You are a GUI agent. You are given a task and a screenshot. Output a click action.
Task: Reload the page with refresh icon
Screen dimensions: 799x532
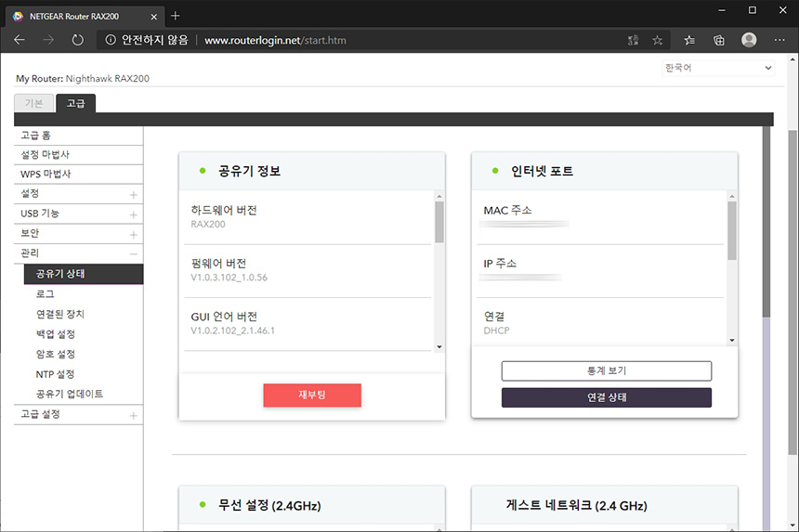tap(77, 40)
